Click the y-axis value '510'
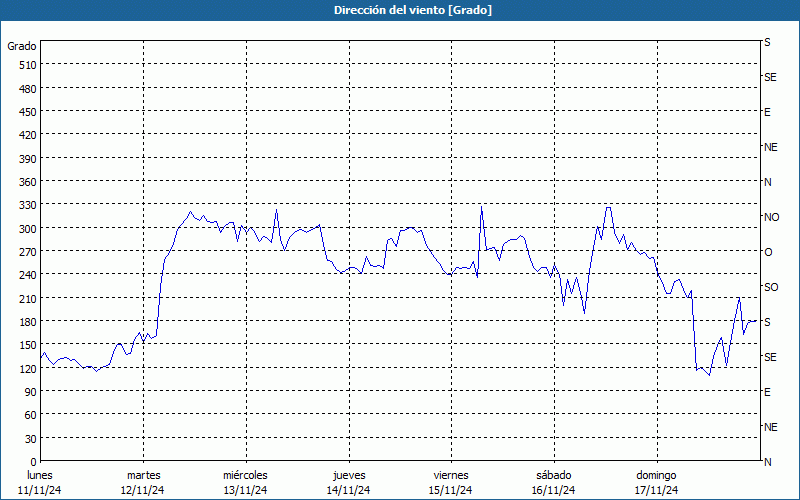The width and height of the screenshot is (800, 500). (x=28, y=65)
